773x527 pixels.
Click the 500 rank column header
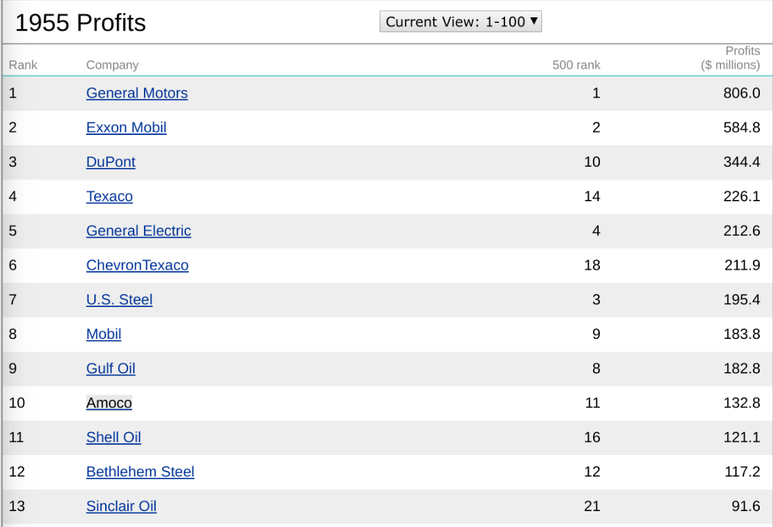pyautogui.click(x=576, y=65)
